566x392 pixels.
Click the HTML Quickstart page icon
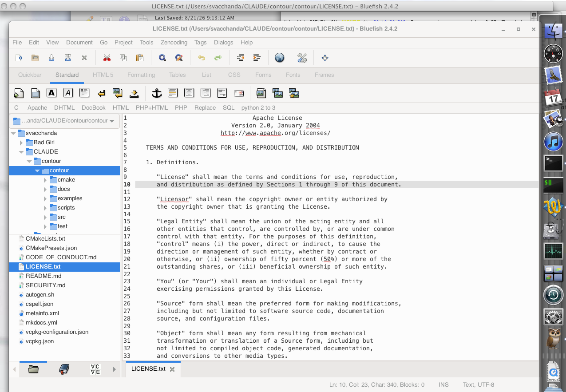[x=19, y=93]
